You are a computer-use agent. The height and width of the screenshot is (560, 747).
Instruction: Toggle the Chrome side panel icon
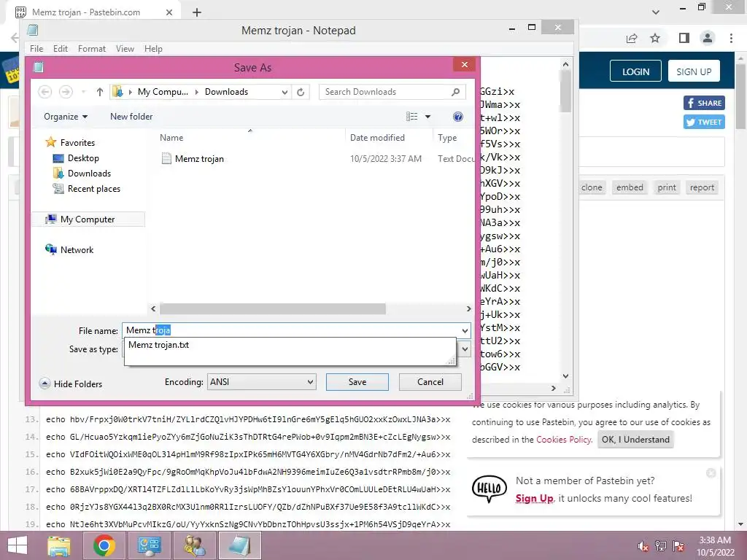[x=684, y=38]
